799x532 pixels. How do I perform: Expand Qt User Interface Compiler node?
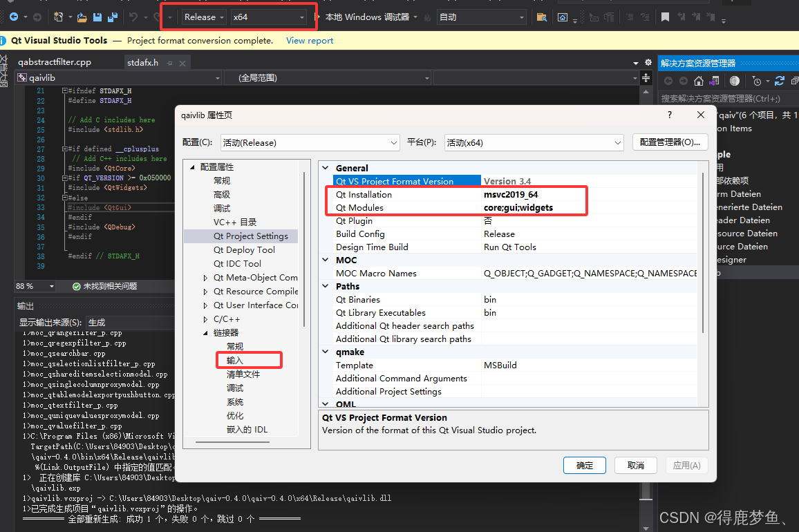(205, 305)
